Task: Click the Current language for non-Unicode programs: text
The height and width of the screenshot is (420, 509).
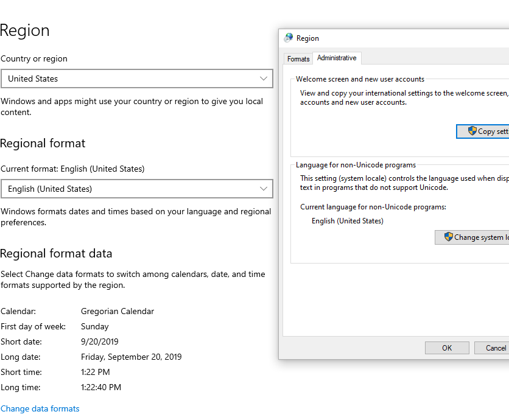Action: (373, 207)
